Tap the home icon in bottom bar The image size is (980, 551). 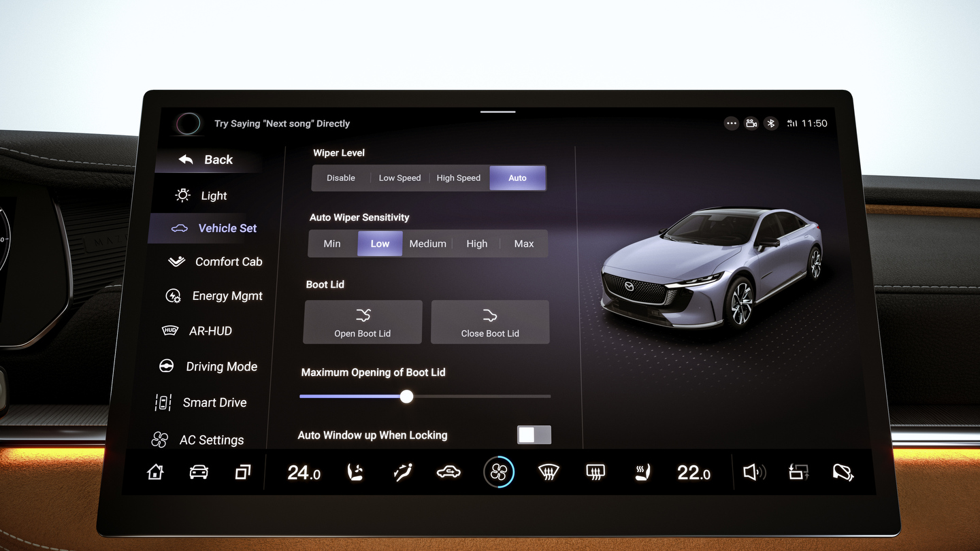155,472
